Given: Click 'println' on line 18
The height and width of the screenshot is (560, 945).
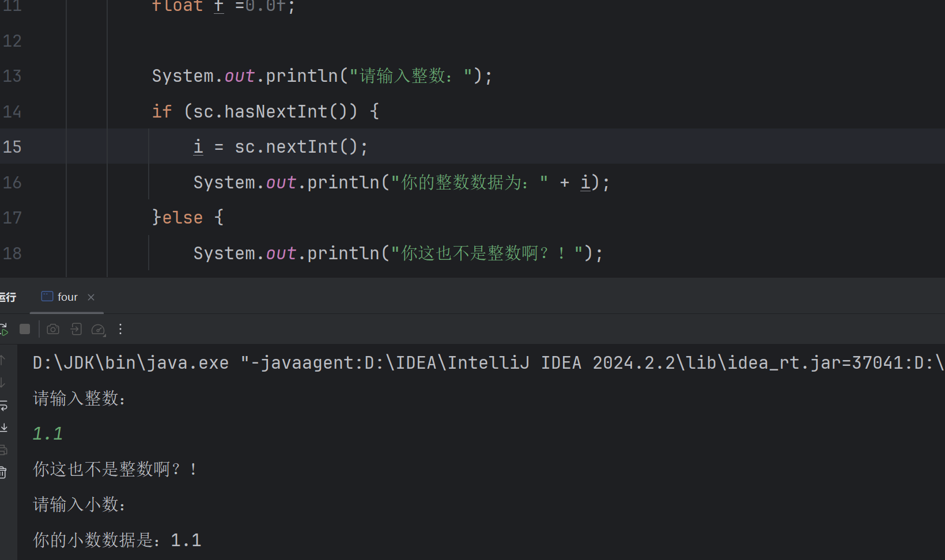Looking at the screenshot, I should [343, 253].
